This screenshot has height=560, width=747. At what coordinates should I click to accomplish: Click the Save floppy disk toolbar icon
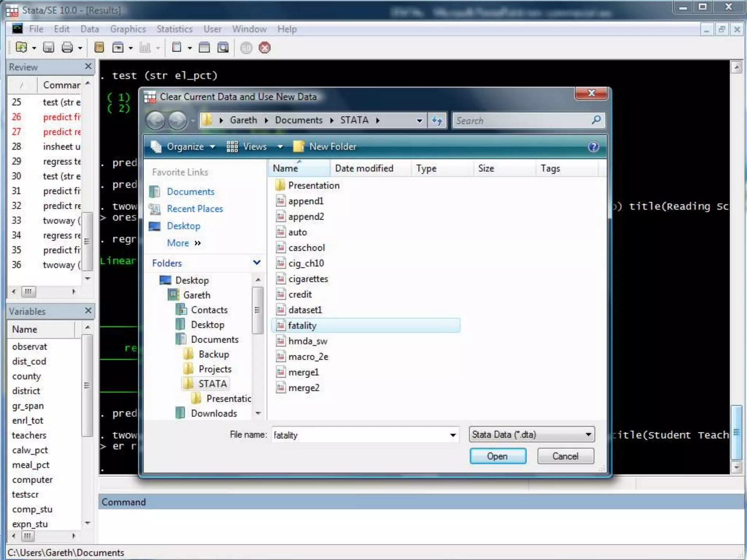[48, 48]
